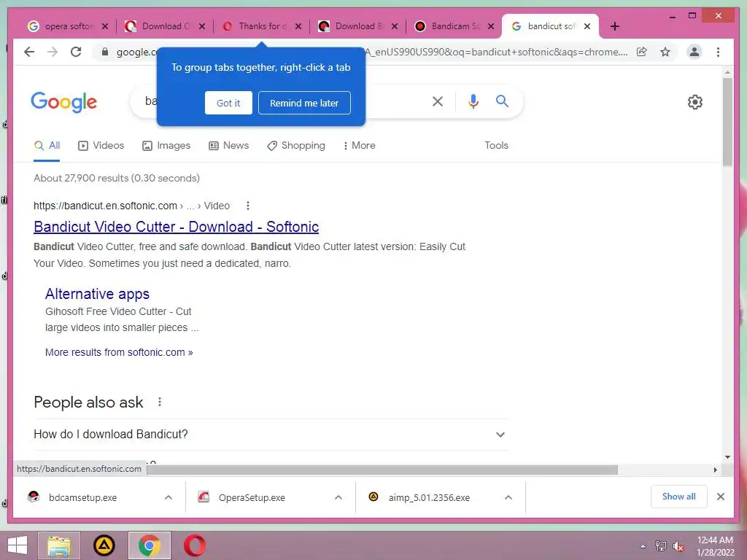Start voice search with microphone

(x=473, y=101)
